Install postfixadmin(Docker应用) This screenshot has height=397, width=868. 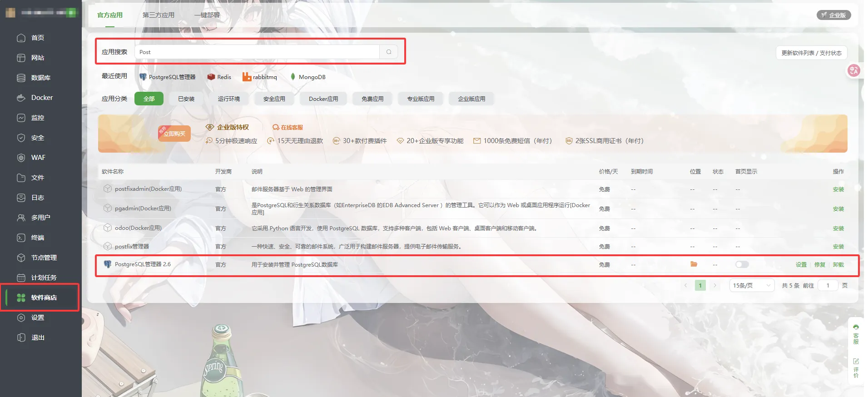[x=838, y=189]
